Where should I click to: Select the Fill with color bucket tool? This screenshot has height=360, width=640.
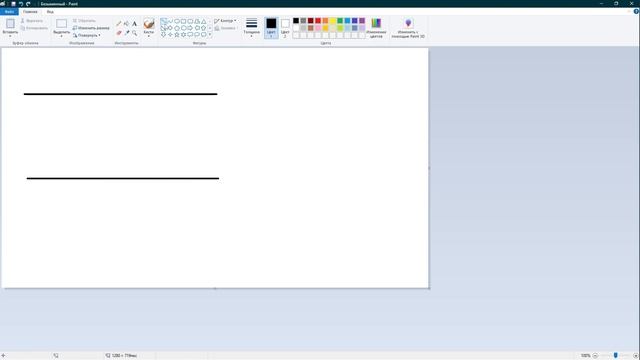pyautogui.click(x=127, y=24)
